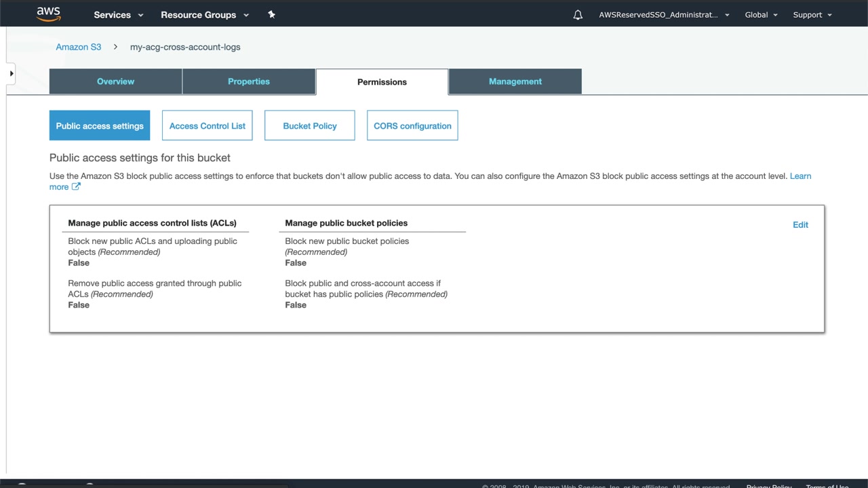Open the Access Control List section
Screen dimensions: 868x488
[x=208, y=125]
